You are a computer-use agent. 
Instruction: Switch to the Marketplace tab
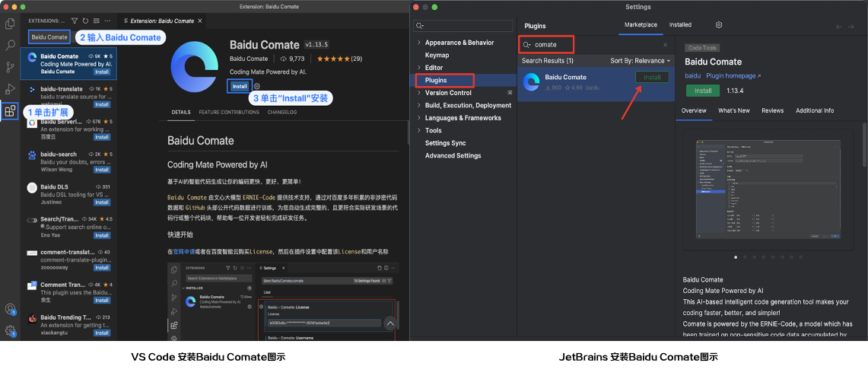[641, 25]
